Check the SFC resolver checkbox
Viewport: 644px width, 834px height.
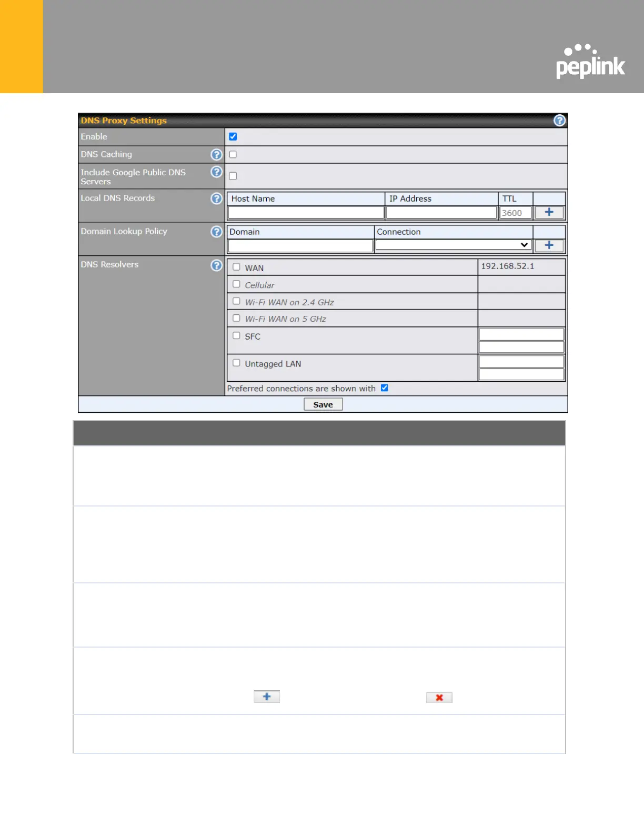coord(236,335)
